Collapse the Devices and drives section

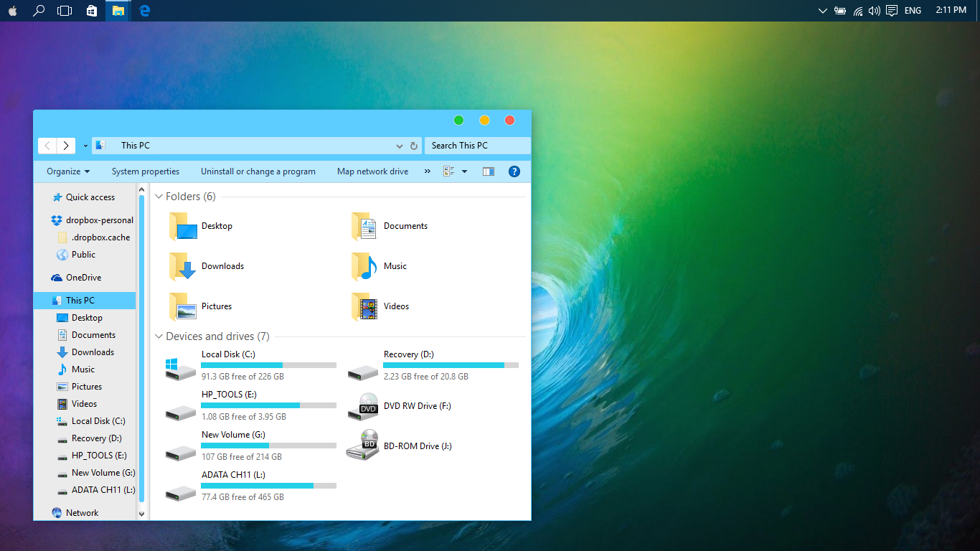[x=159, y=336]
